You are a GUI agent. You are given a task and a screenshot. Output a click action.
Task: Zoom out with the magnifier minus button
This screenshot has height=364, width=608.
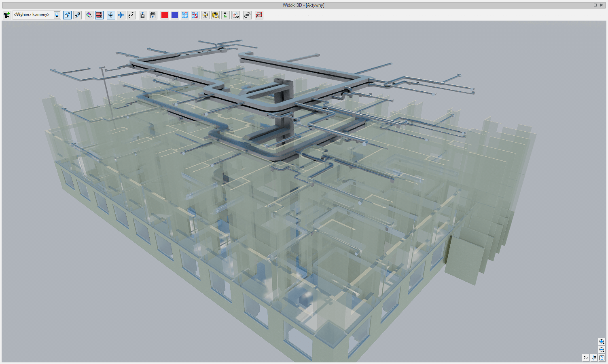[602, 350]
